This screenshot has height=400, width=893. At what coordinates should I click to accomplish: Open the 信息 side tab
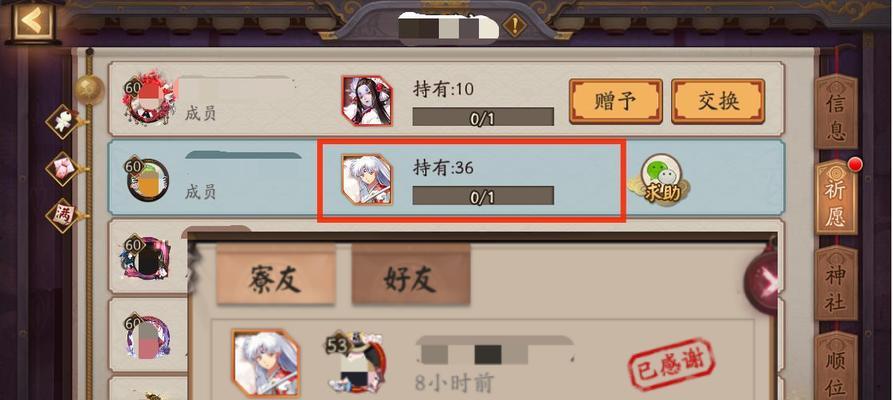pyautogui.click(x=835, y=111)
